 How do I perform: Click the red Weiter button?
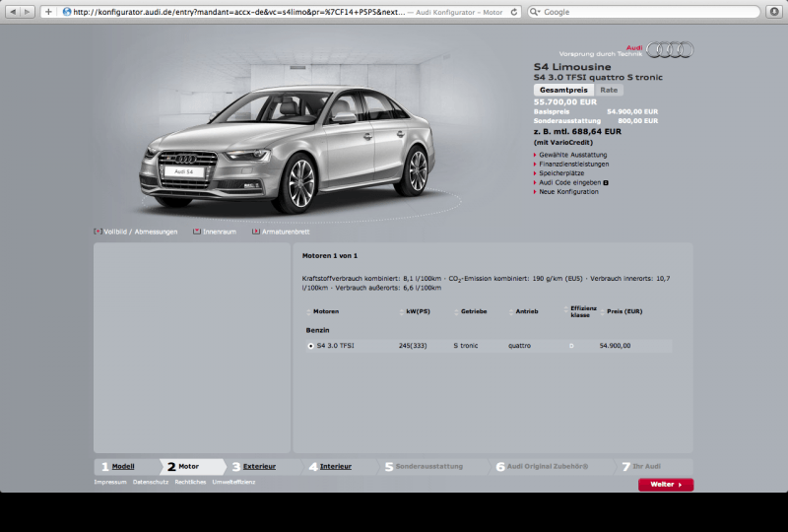(x=666, y=485)
